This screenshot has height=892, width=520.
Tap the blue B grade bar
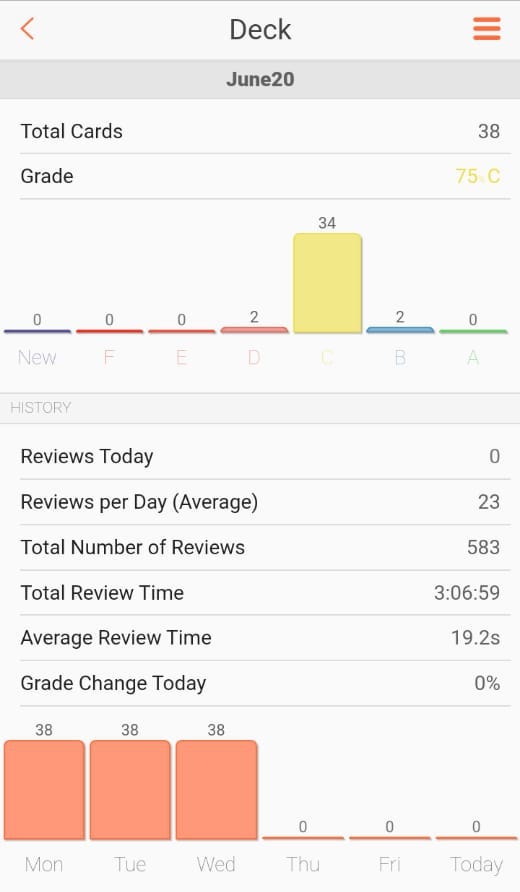400,329
